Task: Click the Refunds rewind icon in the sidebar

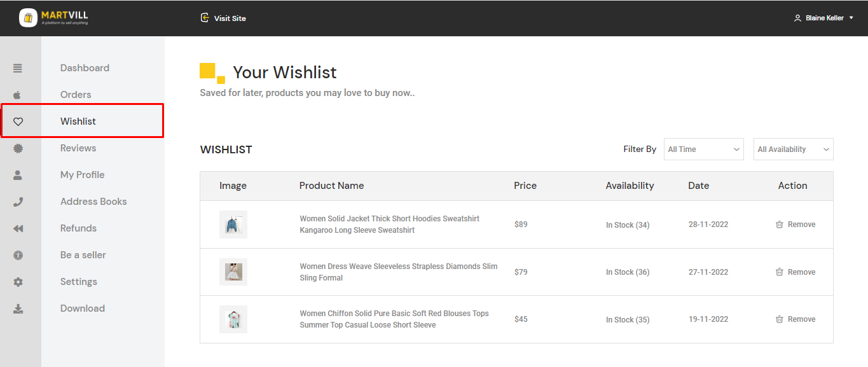Action: (18, 228)
